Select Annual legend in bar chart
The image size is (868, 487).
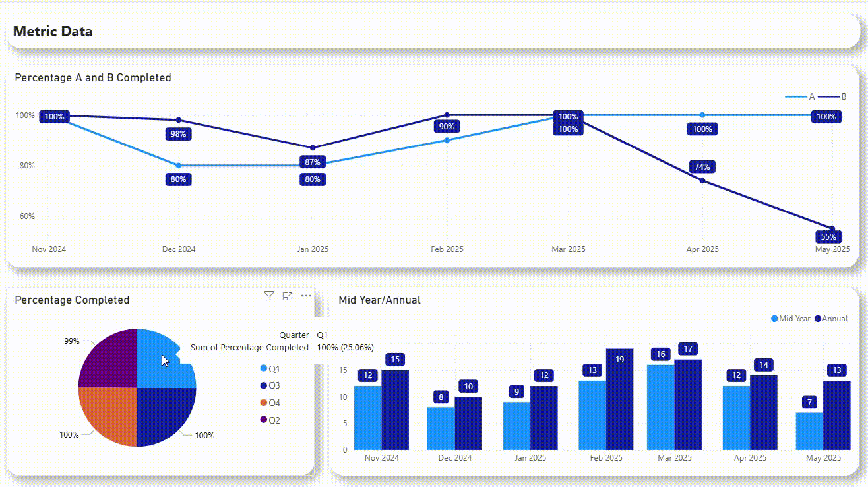[831, 319]
